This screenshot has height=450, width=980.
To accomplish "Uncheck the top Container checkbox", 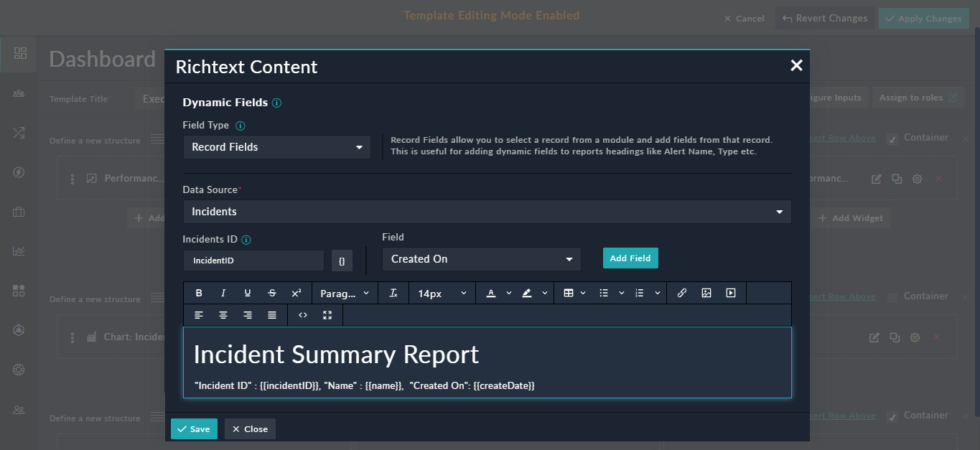I will point(892,139).
